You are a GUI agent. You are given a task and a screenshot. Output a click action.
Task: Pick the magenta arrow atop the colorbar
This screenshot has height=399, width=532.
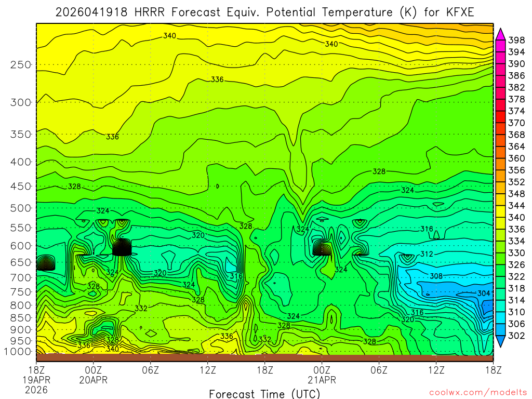coord(500,35)
